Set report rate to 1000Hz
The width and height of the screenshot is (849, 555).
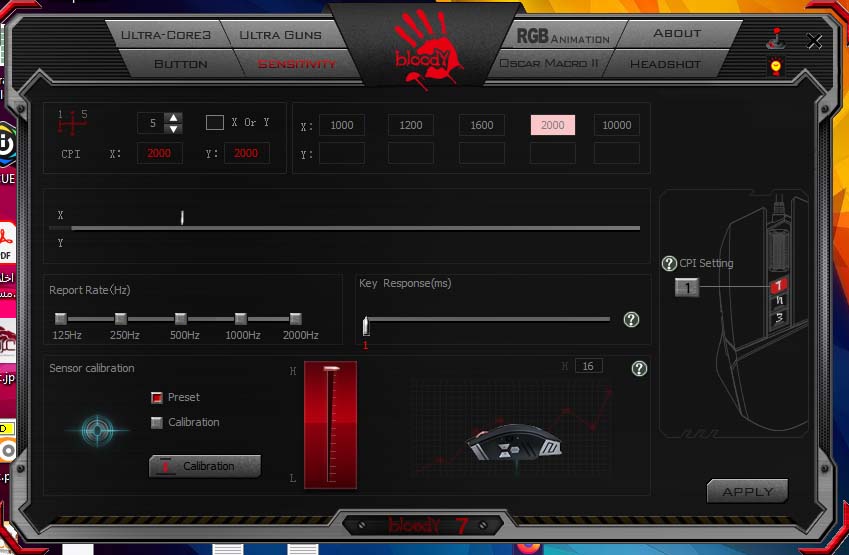pos(241,319)
